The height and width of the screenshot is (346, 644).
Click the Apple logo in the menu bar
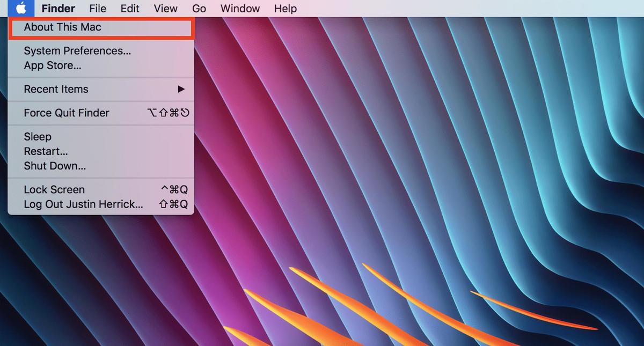coord(21,9)
